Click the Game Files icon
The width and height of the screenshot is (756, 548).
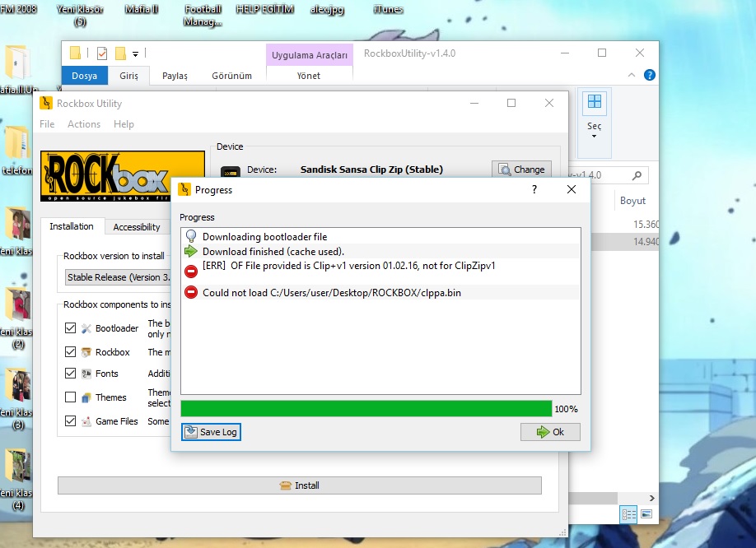point(86,421)
